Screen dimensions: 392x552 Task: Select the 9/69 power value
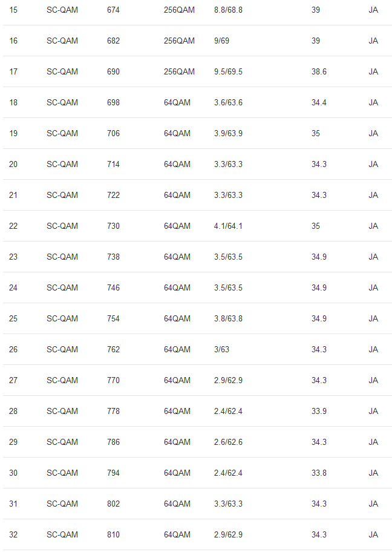[x=221, y=41]
